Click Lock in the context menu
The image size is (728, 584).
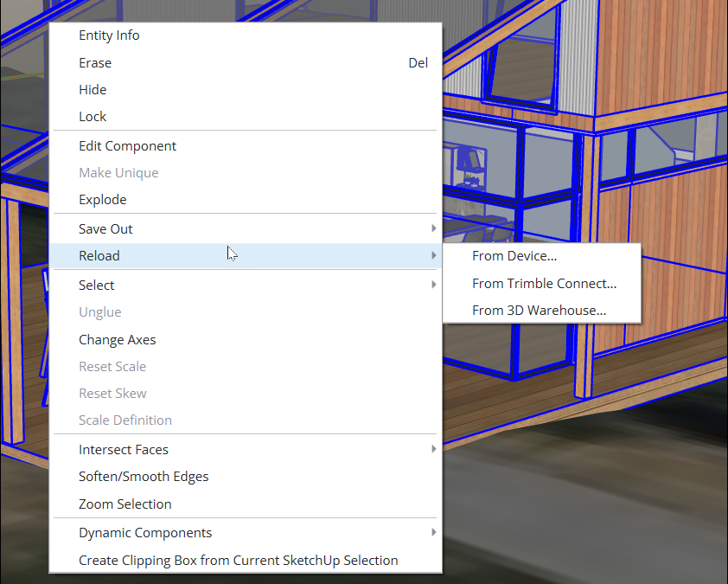[x=246, y=117]
